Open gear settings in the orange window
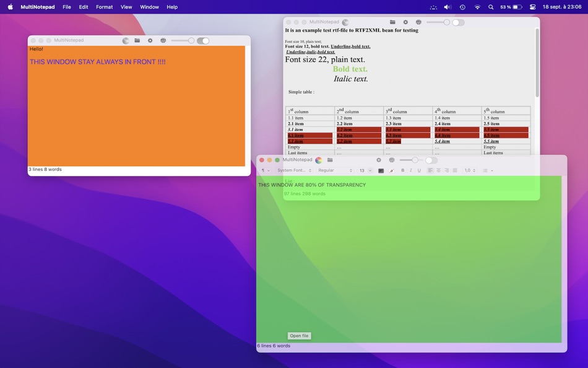 coord(150,40)
